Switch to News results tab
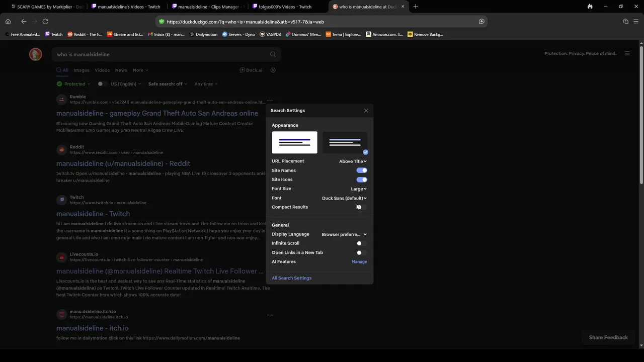The image size is (644, 362). coord(121,70)
